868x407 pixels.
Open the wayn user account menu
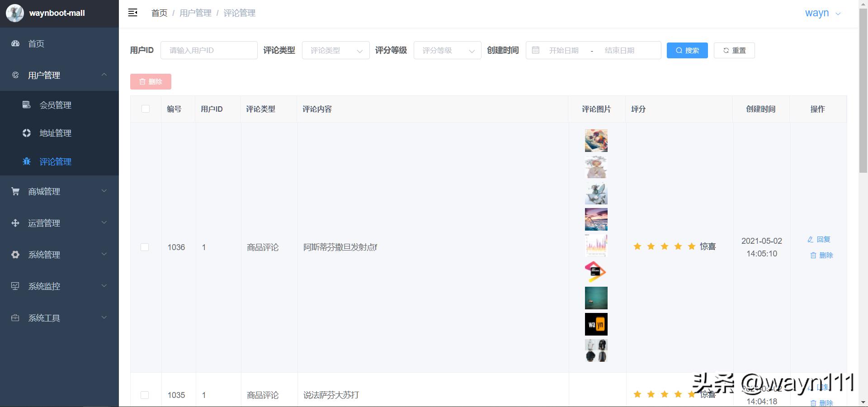(x=822, y=13)
